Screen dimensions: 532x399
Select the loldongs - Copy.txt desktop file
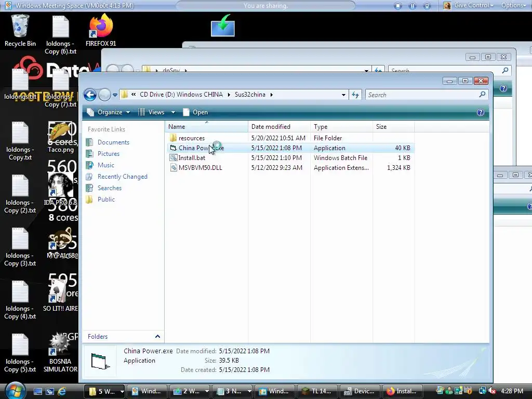coord(20,141)
